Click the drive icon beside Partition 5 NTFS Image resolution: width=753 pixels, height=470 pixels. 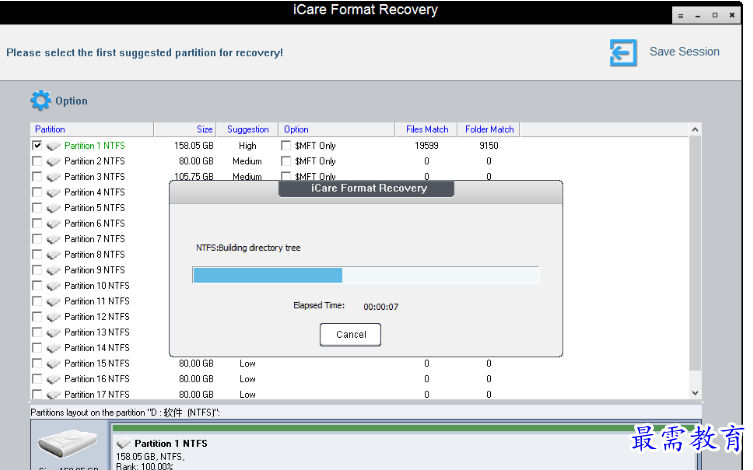53,208
